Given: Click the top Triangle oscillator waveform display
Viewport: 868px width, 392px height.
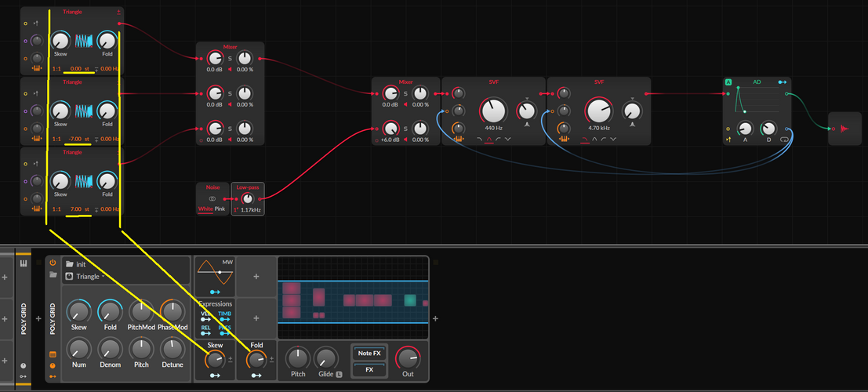Looking at the screenshot, I should 84,41.
